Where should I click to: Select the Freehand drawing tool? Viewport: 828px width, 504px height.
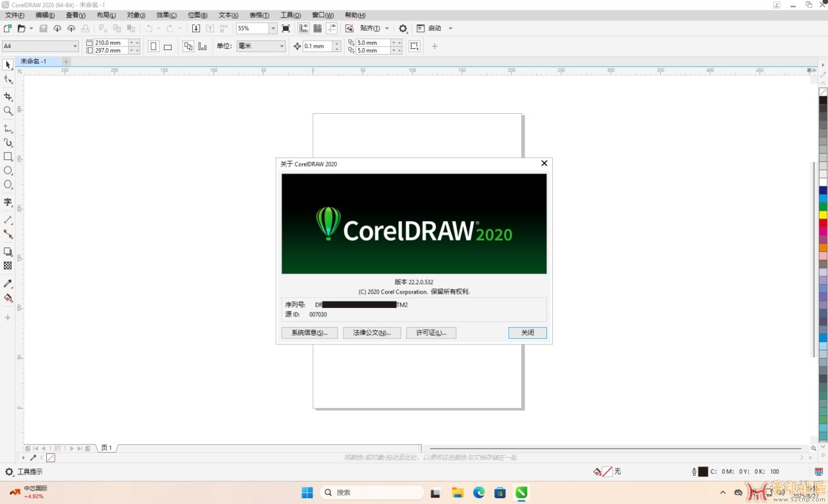[x=8, y=129]
